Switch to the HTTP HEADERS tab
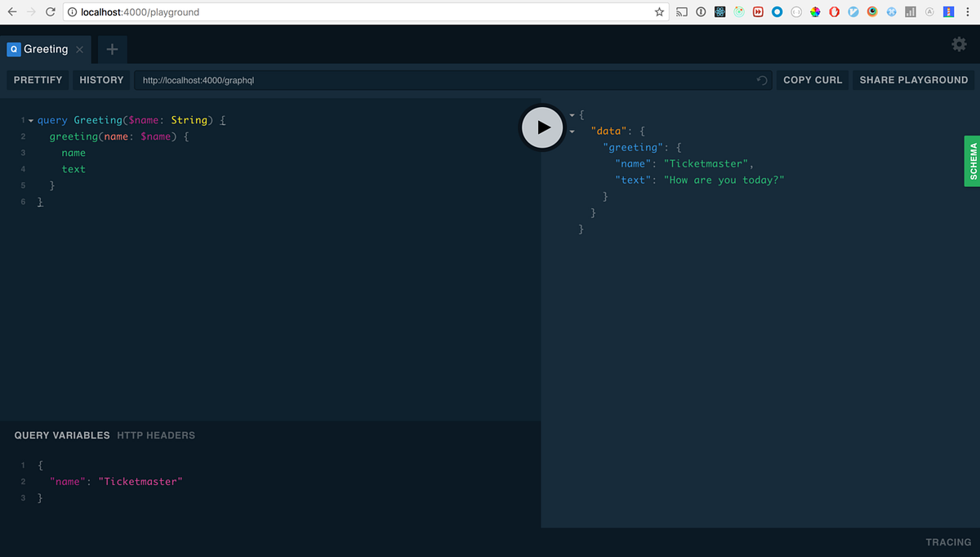 (155, 435)
